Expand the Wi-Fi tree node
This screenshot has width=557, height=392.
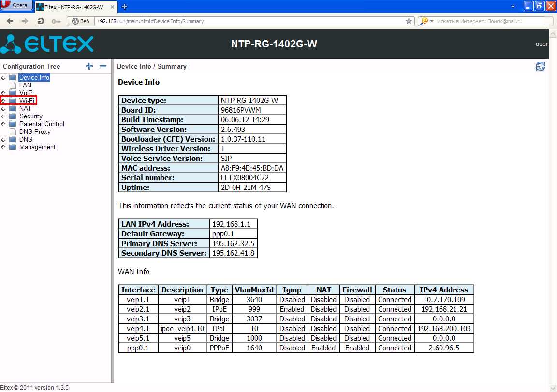tap(4, 101)
